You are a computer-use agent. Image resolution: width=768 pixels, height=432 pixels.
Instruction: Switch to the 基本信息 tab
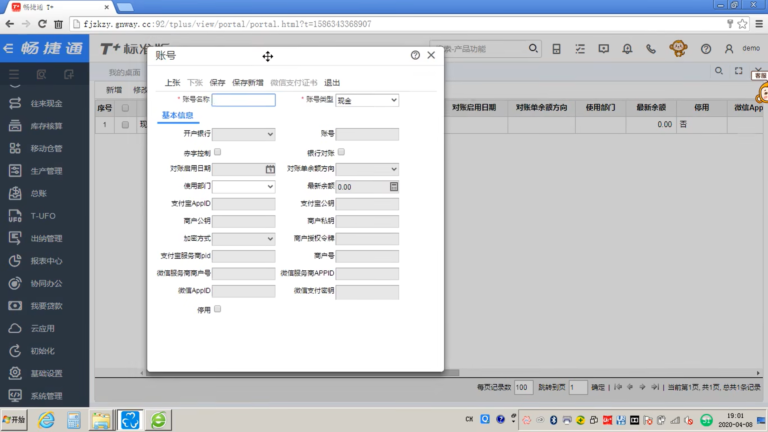click(x=177, y=115)
